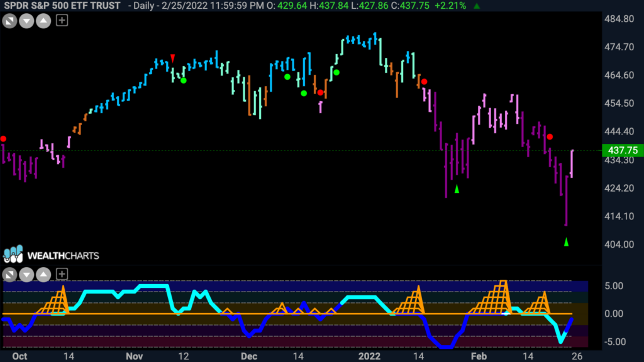The width and height of the screenshot is (644, 362).
Task: Click the red down arrow signal in November
Action: [x=173, y=58]
